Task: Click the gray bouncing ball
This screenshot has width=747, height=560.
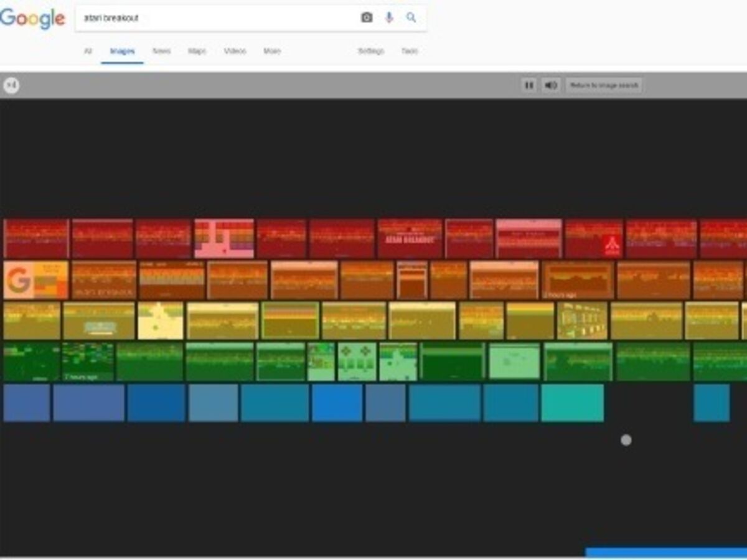Action: [x=626, y=441]
